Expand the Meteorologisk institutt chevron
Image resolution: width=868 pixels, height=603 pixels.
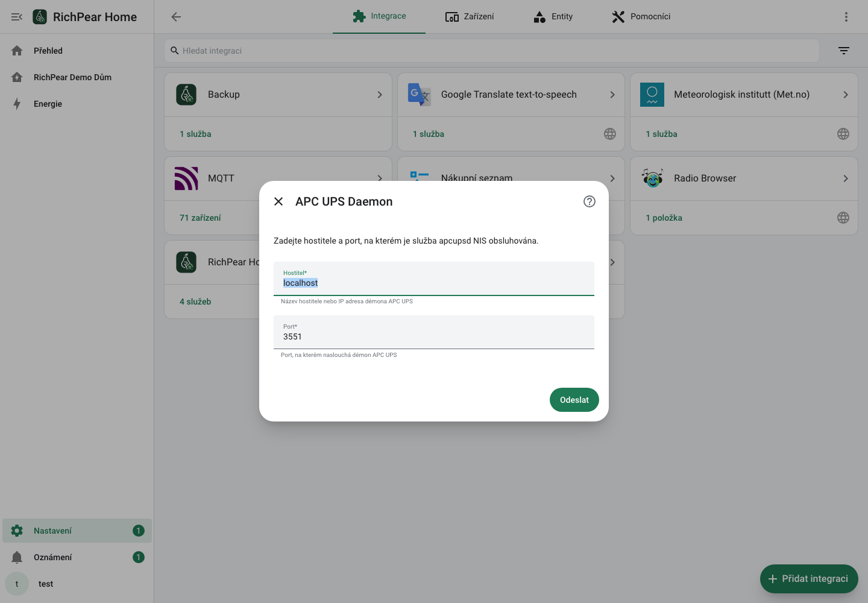846,95
